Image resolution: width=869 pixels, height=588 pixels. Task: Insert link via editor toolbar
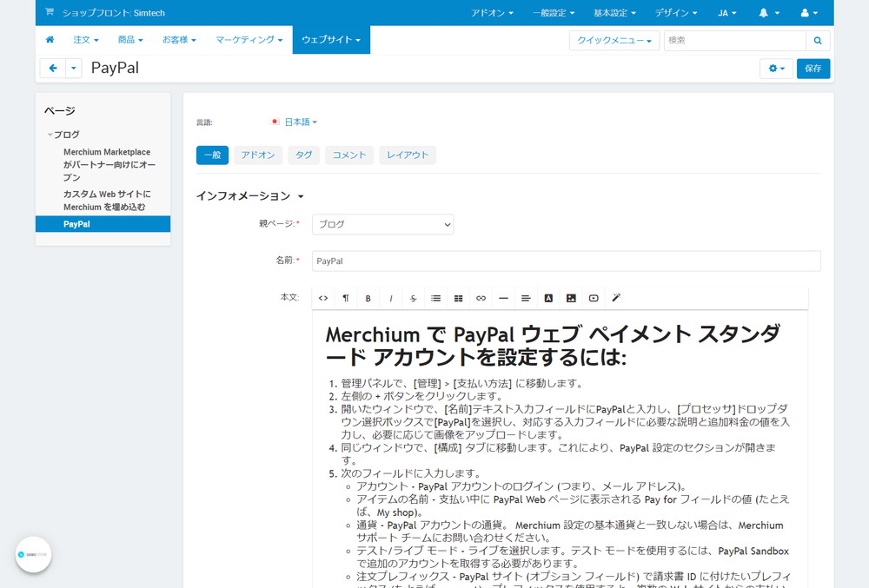click(481, 299)
